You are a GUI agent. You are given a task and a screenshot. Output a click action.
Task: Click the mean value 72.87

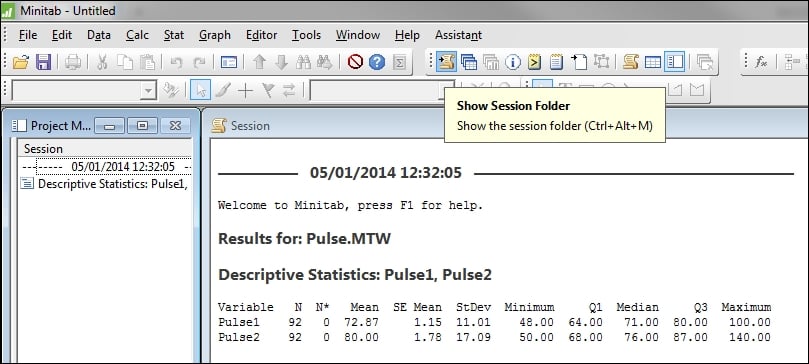click(362, 322)
